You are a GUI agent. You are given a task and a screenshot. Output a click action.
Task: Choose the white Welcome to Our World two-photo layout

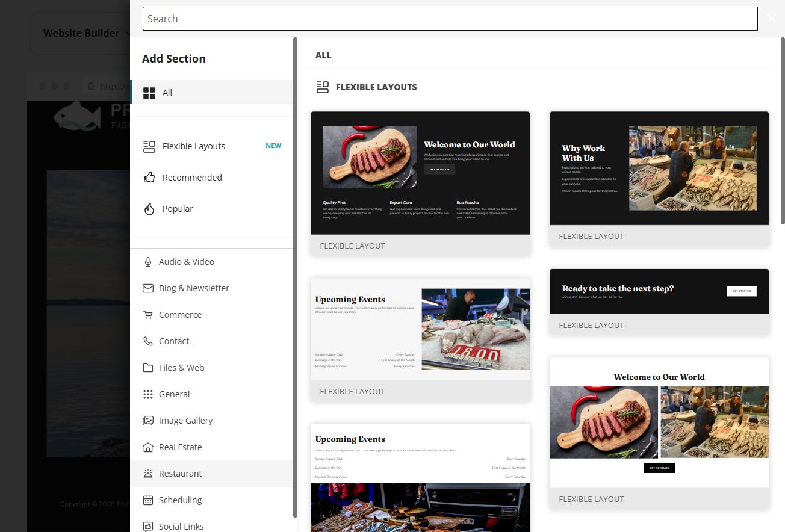(659, 433)
